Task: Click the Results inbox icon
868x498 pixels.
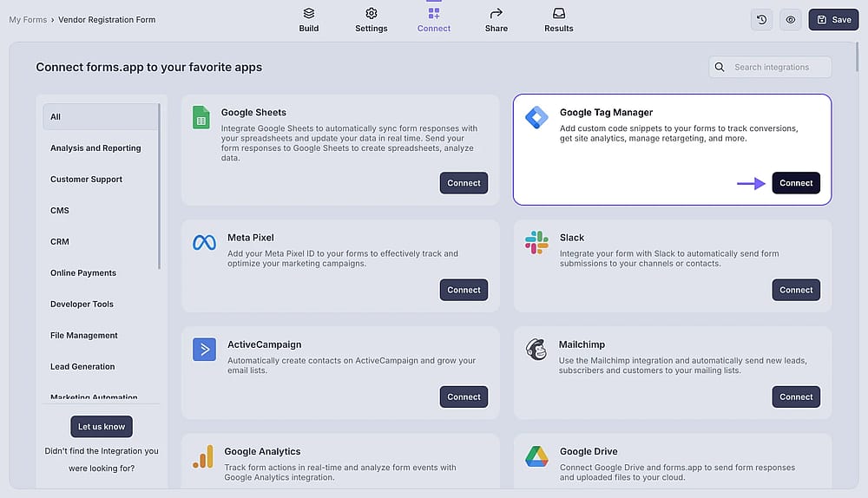Action: [558, 13]
